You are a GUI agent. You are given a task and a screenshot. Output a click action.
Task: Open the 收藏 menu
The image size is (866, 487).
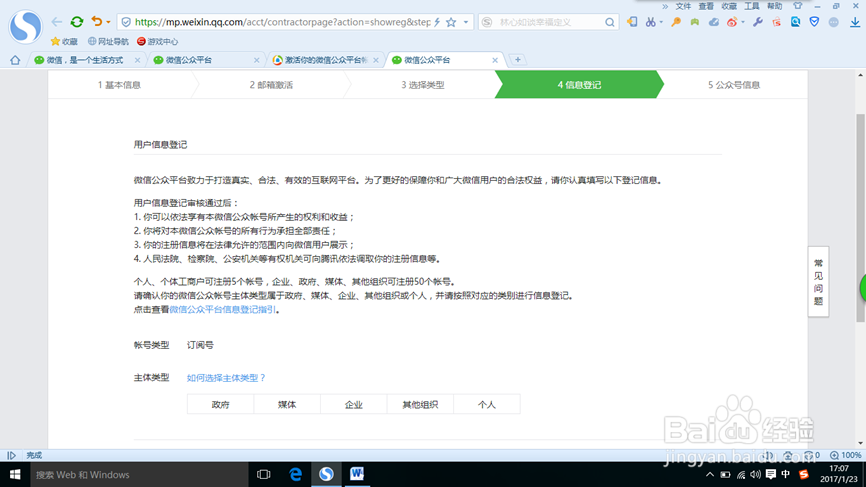[729, 6]
